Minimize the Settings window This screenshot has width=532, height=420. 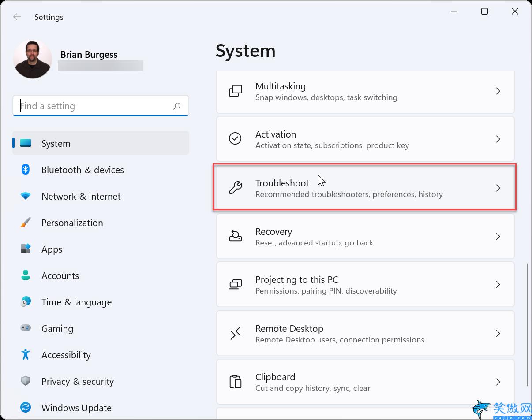coord(454,12)
